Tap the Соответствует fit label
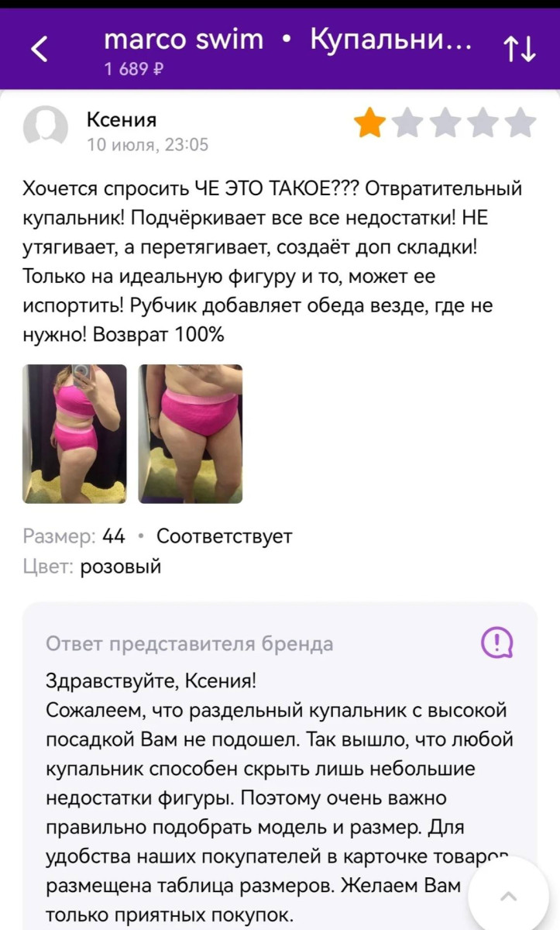 [225, 536]
